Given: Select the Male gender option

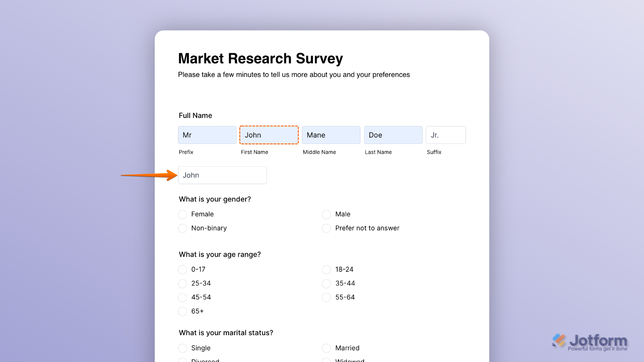Looking at the screenshot, I should pos(326,214).
